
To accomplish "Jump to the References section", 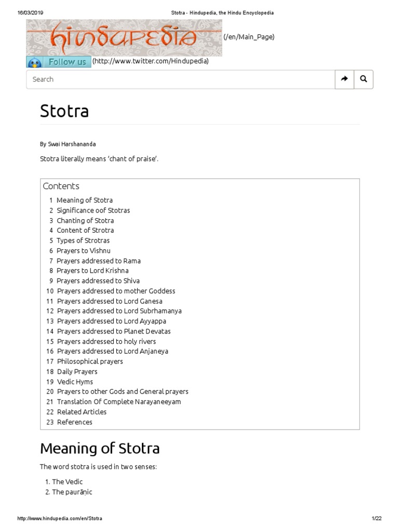I will point(74,422).
